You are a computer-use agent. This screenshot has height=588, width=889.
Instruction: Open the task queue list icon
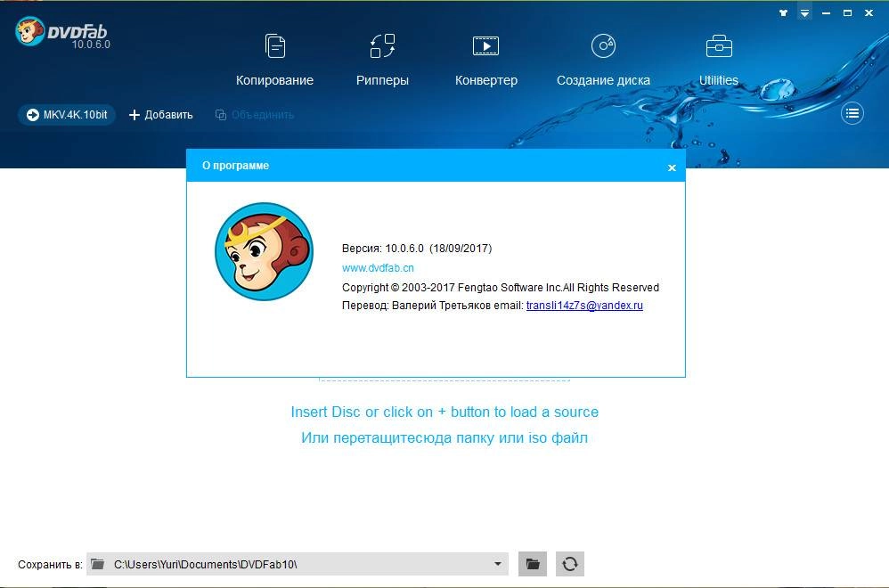coord(852,113)
